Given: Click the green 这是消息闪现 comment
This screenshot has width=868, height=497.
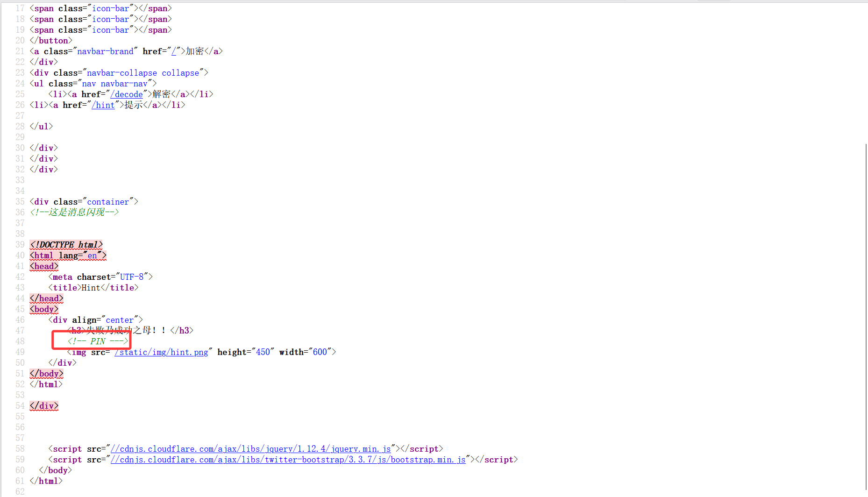Looking at the screenshot, I should pyautogui.click(x=74, y=213).
